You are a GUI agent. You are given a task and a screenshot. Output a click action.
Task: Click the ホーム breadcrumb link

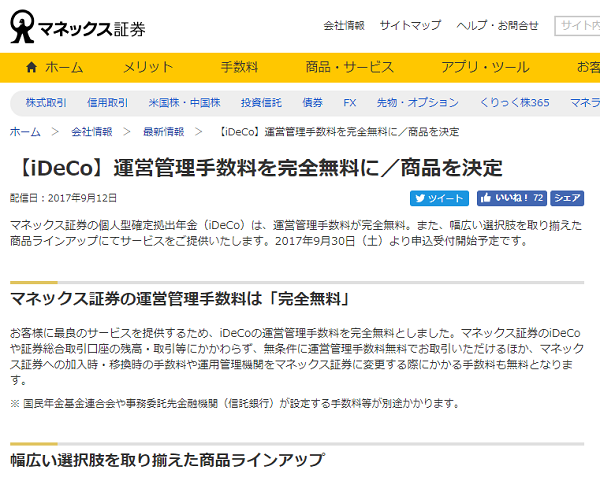[25, 132]
